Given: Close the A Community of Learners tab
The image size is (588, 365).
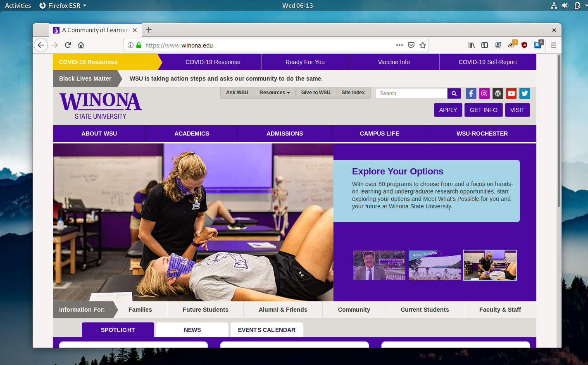Looking at the screenshot, I should point(135,30).
